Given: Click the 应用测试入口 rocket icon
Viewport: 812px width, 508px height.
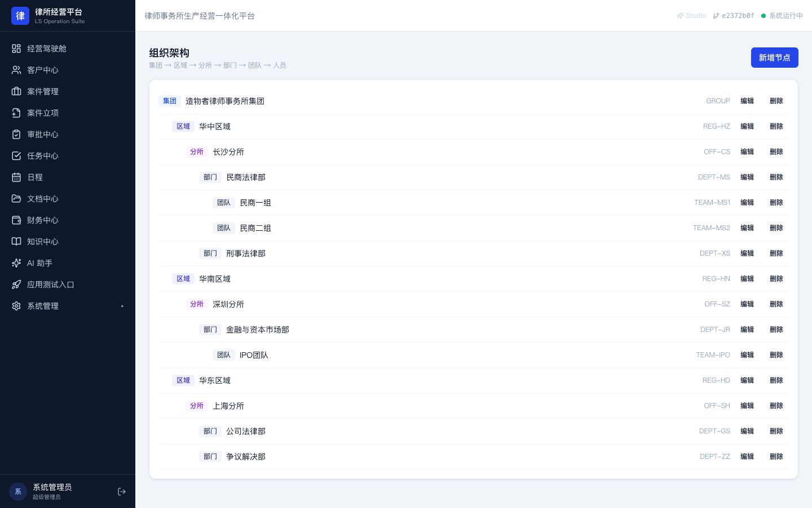Looking at the screenshot, I should [x=16, y=284].
